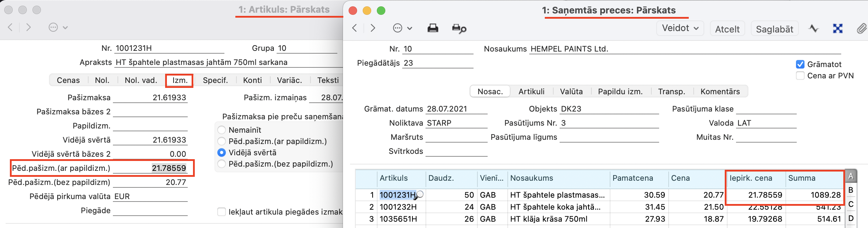Open the ellipsis actions menu in Artikuls window

(58, 28)
